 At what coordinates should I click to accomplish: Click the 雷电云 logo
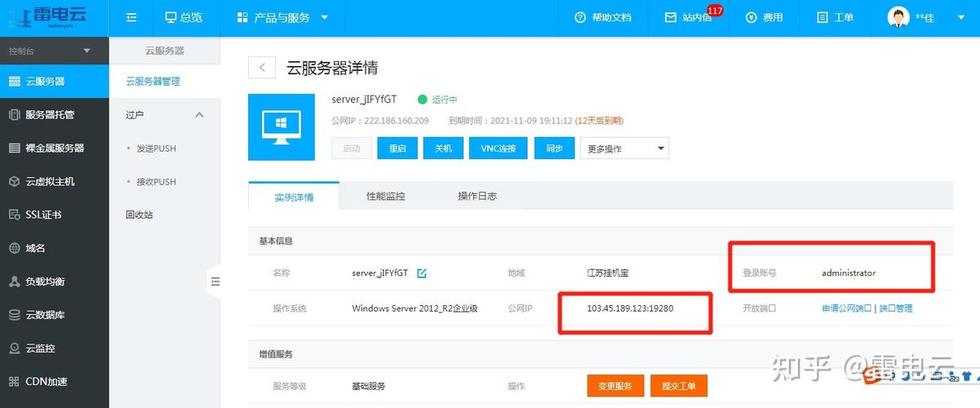pos(49,16)
